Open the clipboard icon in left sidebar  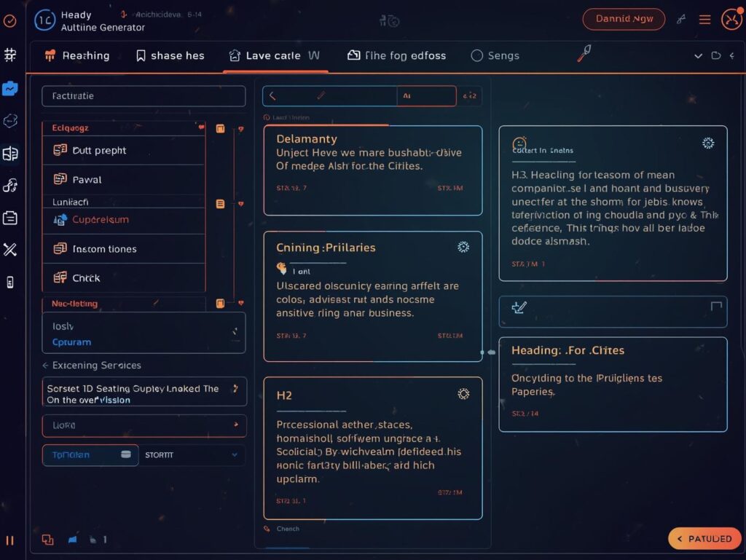10,217
